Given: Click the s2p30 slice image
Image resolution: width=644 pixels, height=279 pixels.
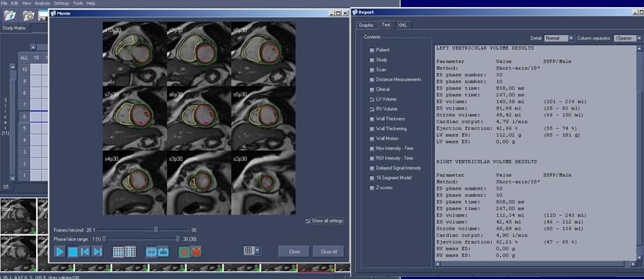Looking at the screenshot, I should click(263, 183).
